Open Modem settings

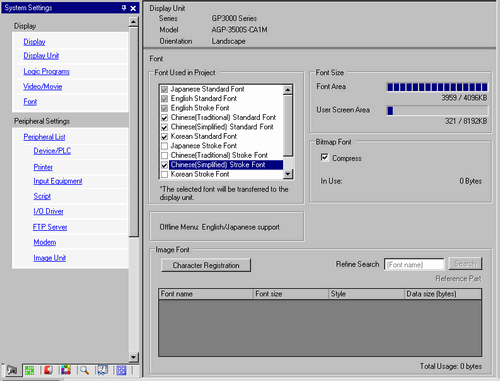45,242
